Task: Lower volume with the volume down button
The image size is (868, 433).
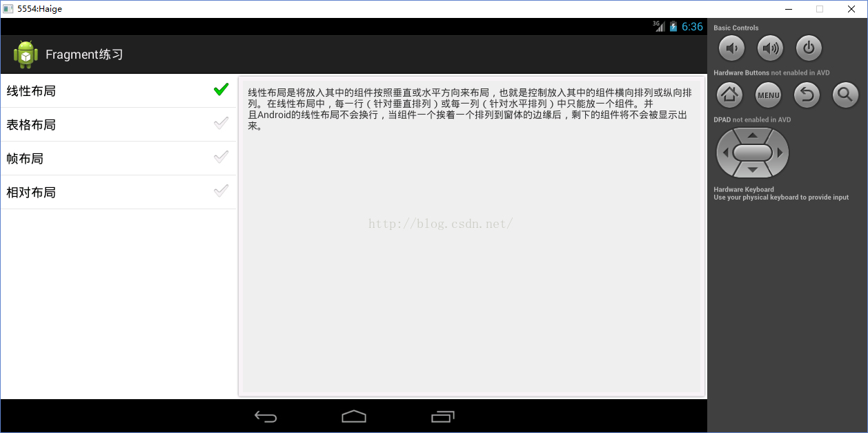Action: [x=732, y=48]
